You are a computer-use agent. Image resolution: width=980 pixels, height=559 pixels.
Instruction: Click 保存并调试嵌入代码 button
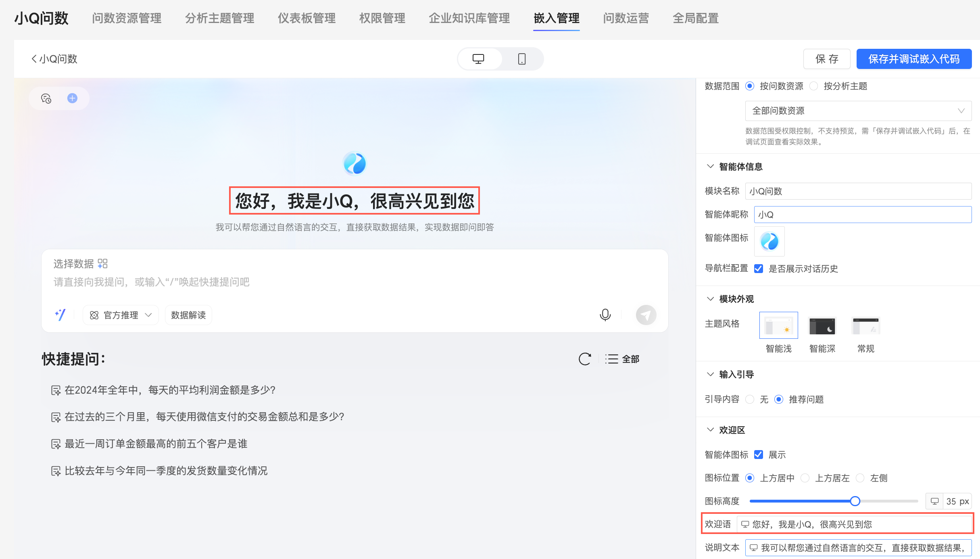[x=914, y=59]
